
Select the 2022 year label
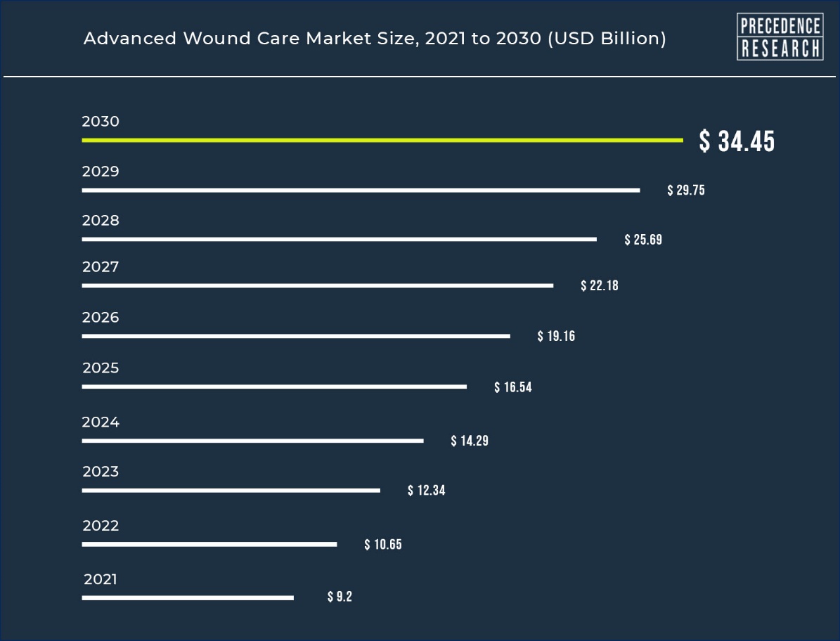tap(101, 526)
